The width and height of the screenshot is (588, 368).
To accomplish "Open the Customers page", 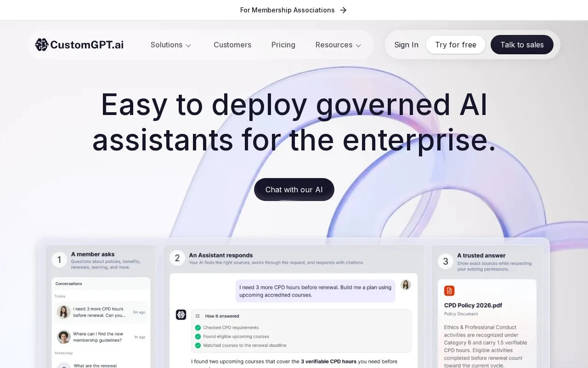I will (x=232, y=45).
